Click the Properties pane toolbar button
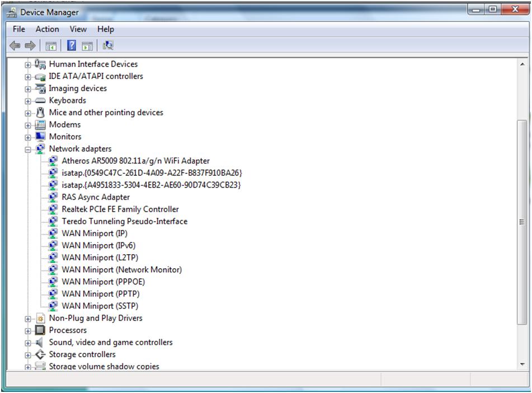532x393 pixels. tap(87, 45)
